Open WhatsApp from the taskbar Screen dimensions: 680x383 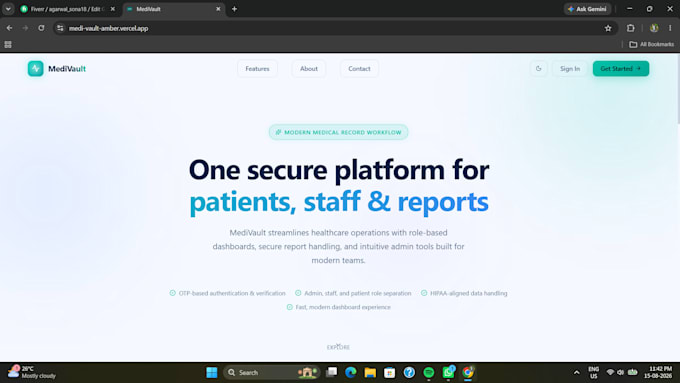[448, 372]
